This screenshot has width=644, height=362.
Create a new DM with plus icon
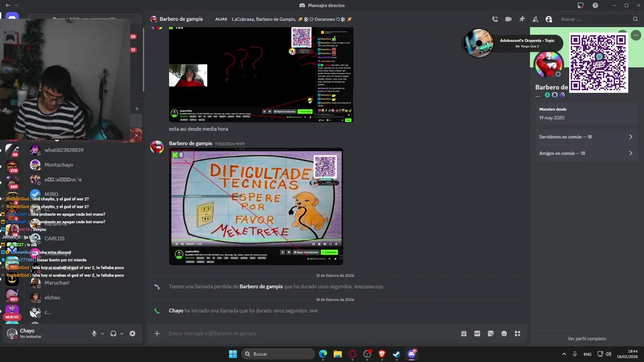(x=136, y=108)
